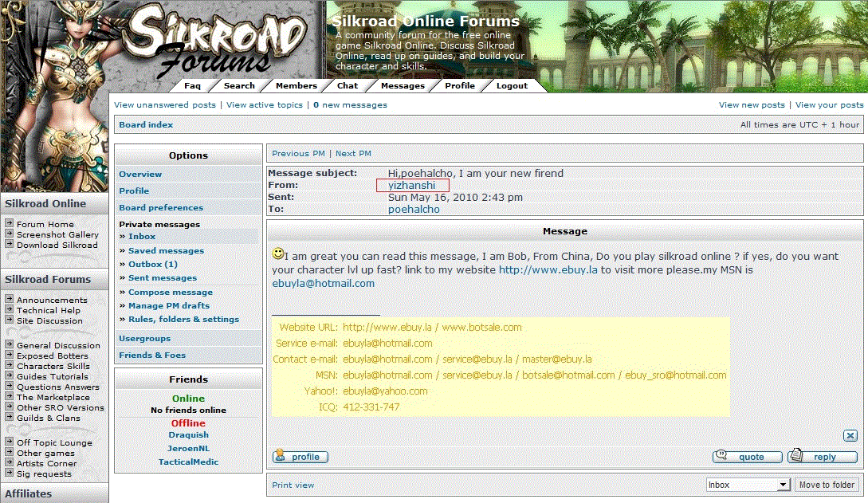Select the Logout tab

coord(512,86)
